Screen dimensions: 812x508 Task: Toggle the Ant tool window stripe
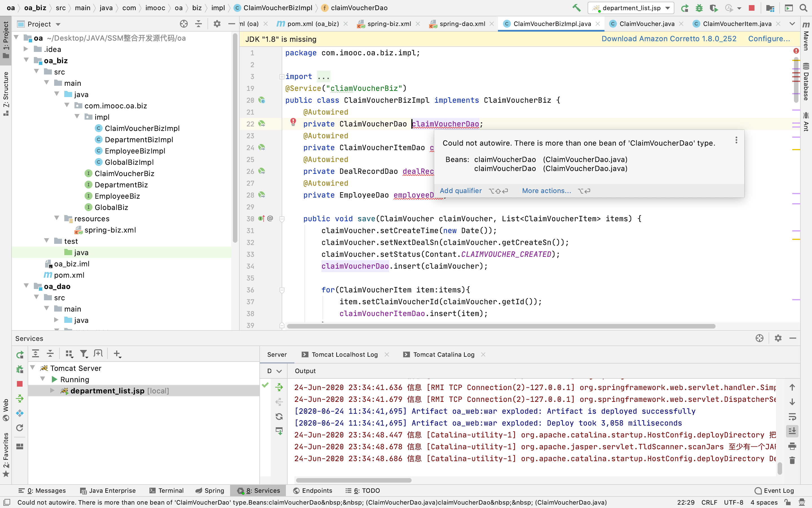pyautogui.click(x=806, y=121)
